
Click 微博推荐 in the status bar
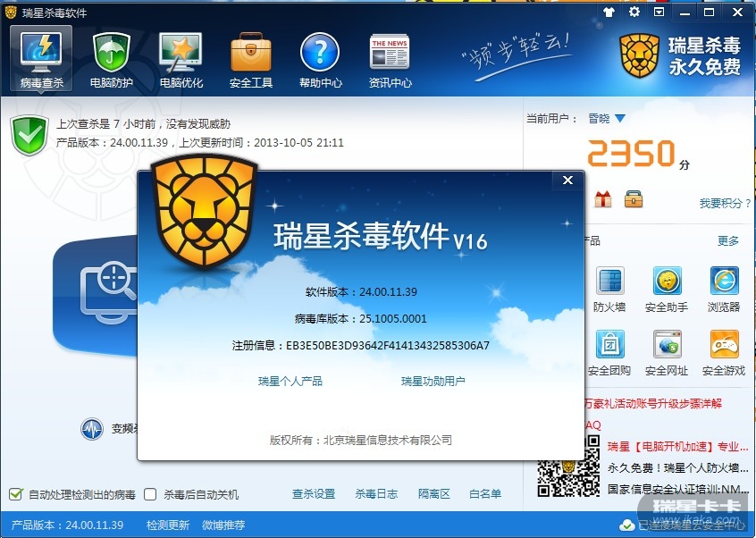(x=223, y=525)
